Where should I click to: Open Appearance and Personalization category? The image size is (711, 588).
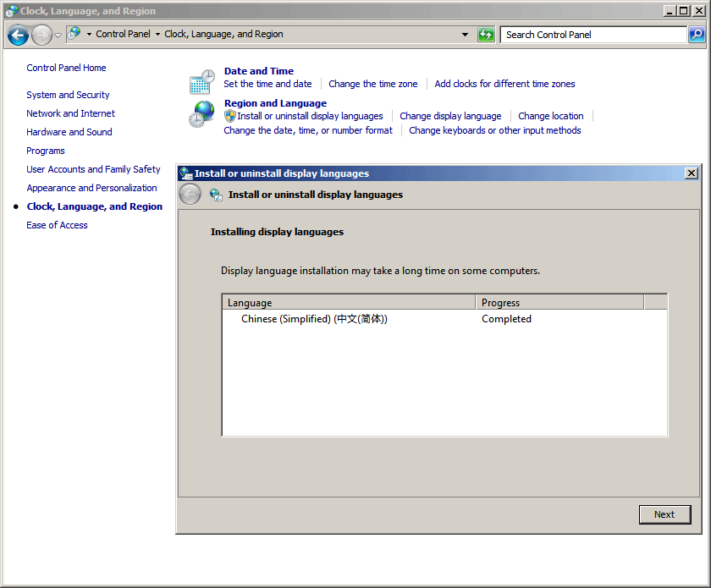[91, 188]
